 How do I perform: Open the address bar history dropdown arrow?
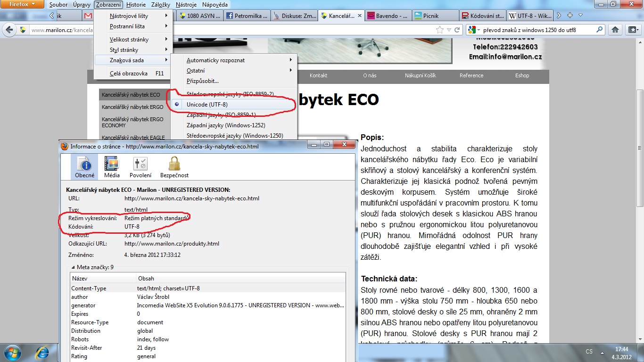(449, 30)
